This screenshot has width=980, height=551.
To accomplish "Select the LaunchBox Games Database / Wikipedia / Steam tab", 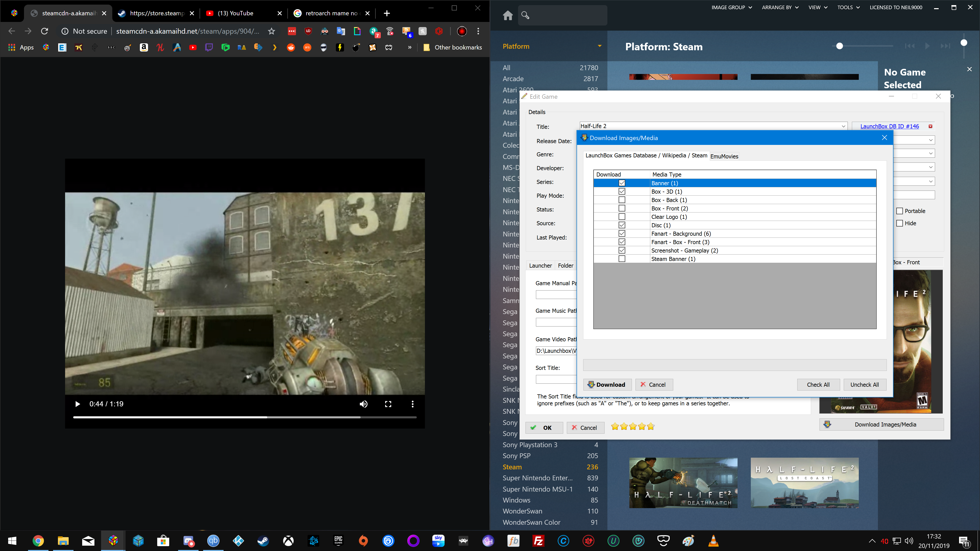I will (x=646, y=156).
